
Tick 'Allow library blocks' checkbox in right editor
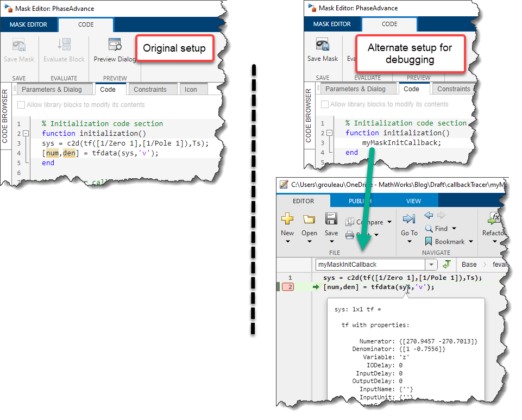pyautogui.click(x=325, y=104)
